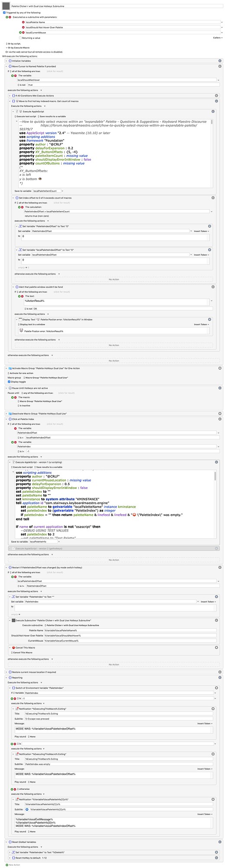Viewport: 225px width, 868px height.
Task: Expand Reset HotKey to default 1-12 action
Action: tap(10, 858)
